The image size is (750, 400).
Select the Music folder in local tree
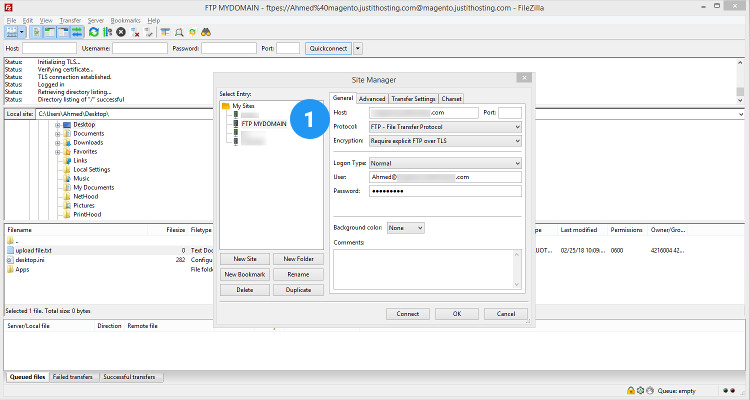point(81,178)
